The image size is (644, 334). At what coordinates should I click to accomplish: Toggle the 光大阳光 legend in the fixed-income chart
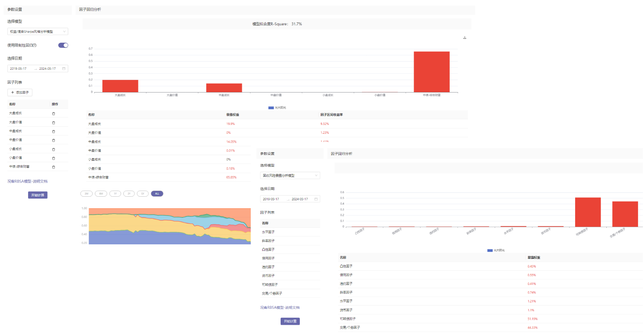[496, 250]
